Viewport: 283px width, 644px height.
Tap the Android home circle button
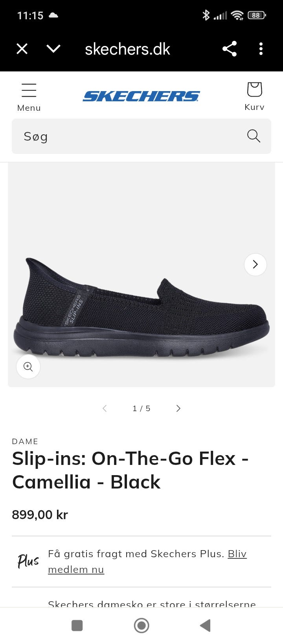click(x=141, y=626)
